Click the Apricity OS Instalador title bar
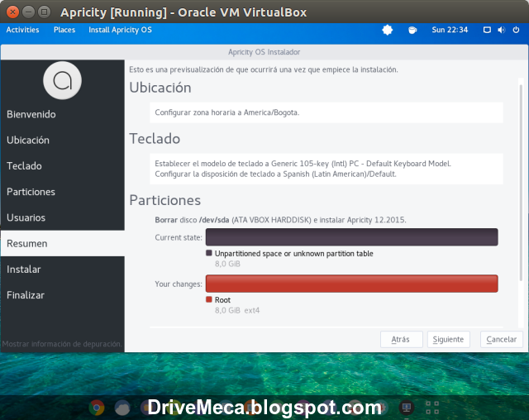 pos(264,52)
